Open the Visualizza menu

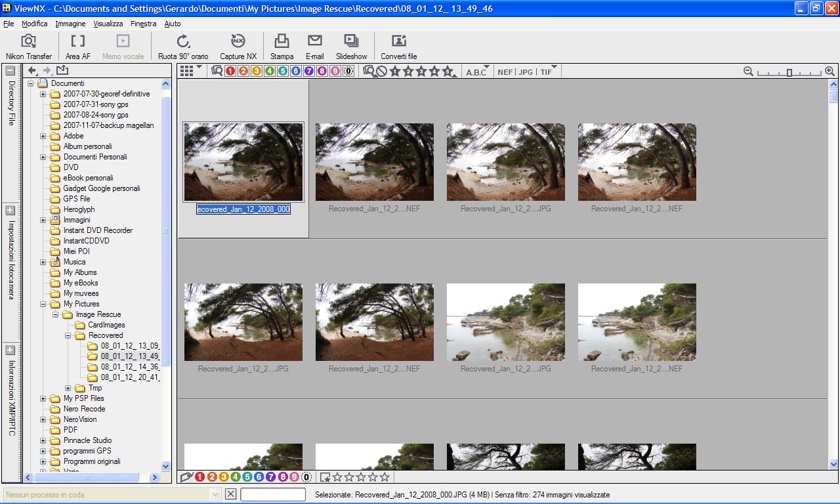[x=108, y=24]
